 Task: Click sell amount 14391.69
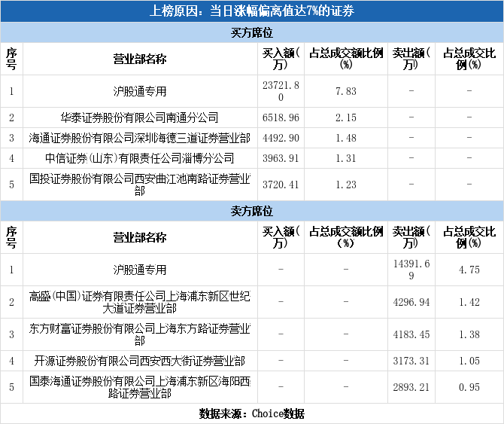point(411,270)
